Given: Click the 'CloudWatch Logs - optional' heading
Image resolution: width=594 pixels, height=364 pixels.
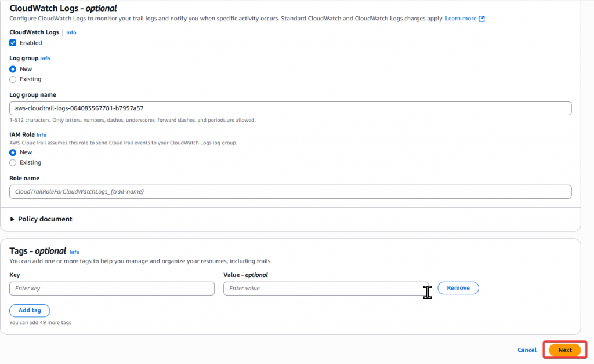Looking at the screenshot, I should (63, 8).
